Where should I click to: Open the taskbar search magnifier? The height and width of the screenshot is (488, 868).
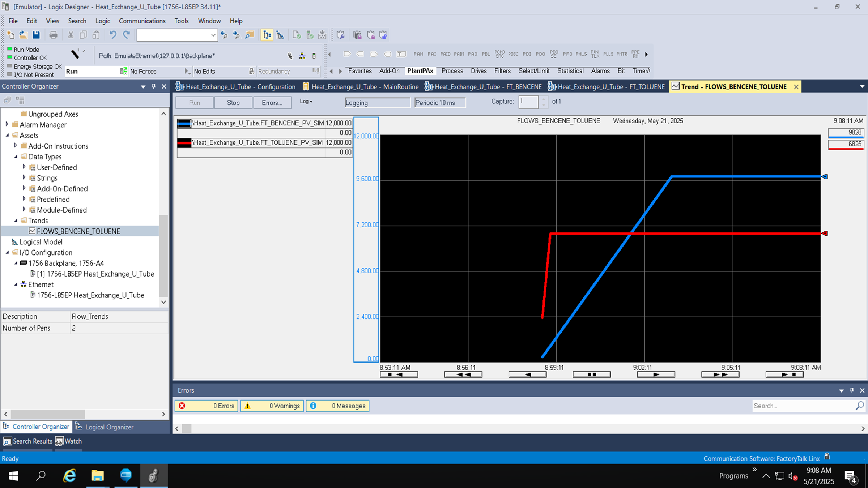(x=41, y=476)
